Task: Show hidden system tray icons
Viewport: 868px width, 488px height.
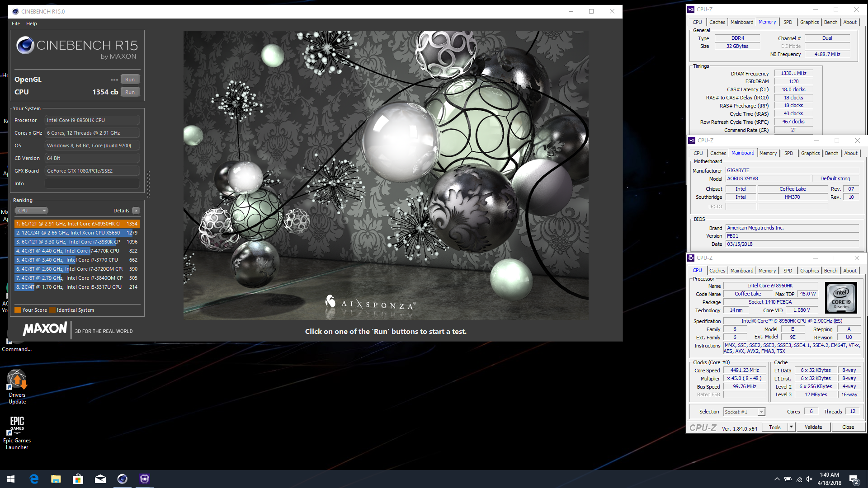Action: (x=777, y=479)
